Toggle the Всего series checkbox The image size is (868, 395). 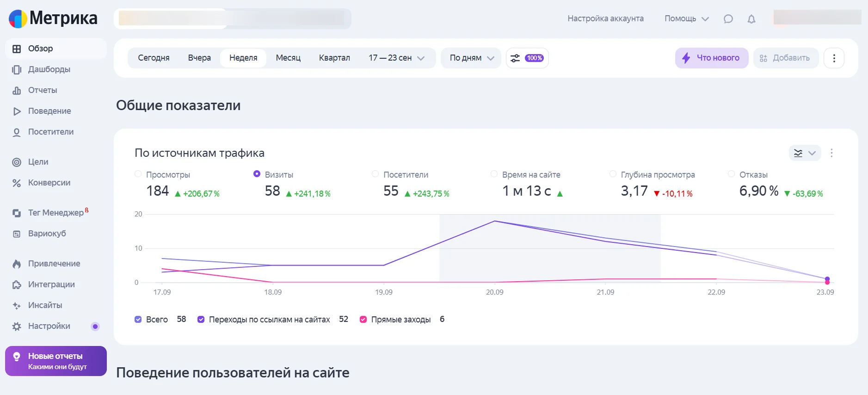138,320
